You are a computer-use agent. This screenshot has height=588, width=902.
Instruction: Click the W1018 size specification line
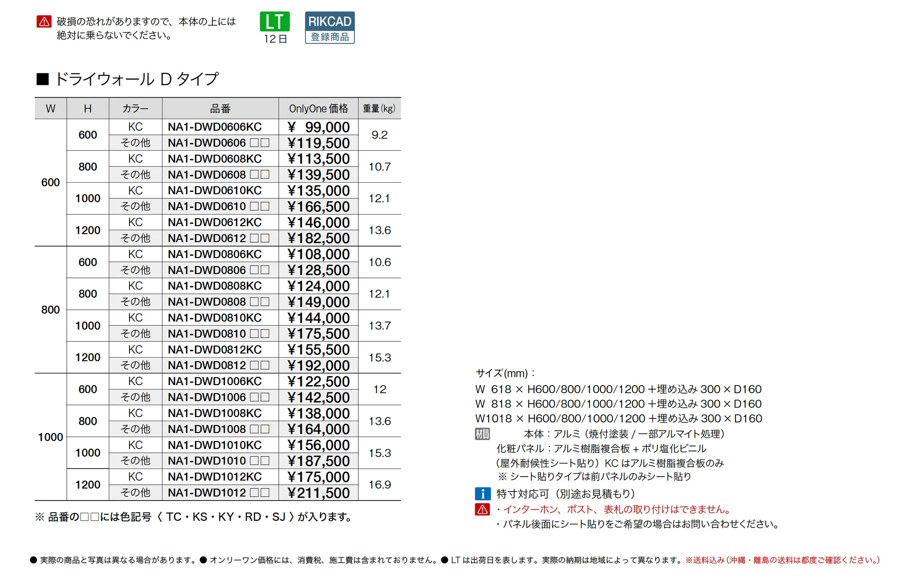(619, 418)
